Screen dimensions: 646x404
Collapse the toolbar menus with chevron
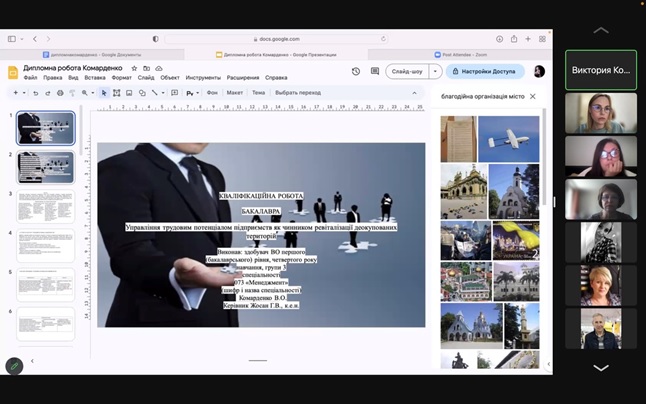(x=414, y=93)
